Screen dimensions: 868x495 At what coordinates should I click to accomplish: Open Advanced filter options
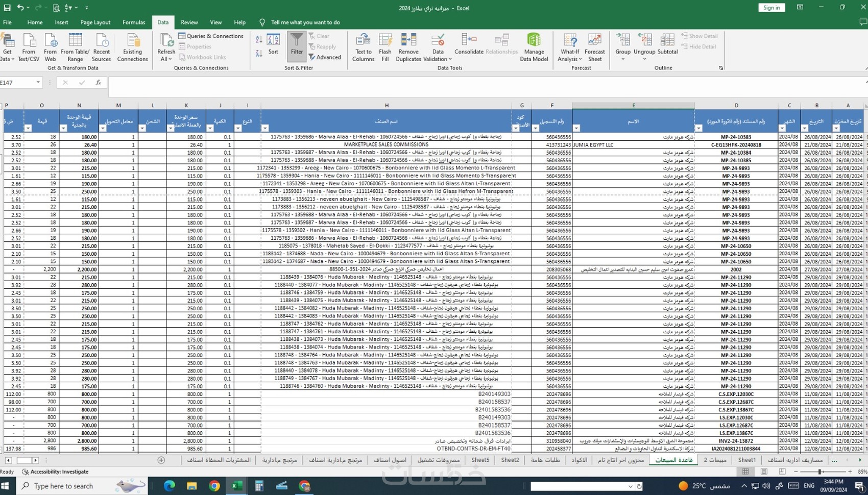325,57
